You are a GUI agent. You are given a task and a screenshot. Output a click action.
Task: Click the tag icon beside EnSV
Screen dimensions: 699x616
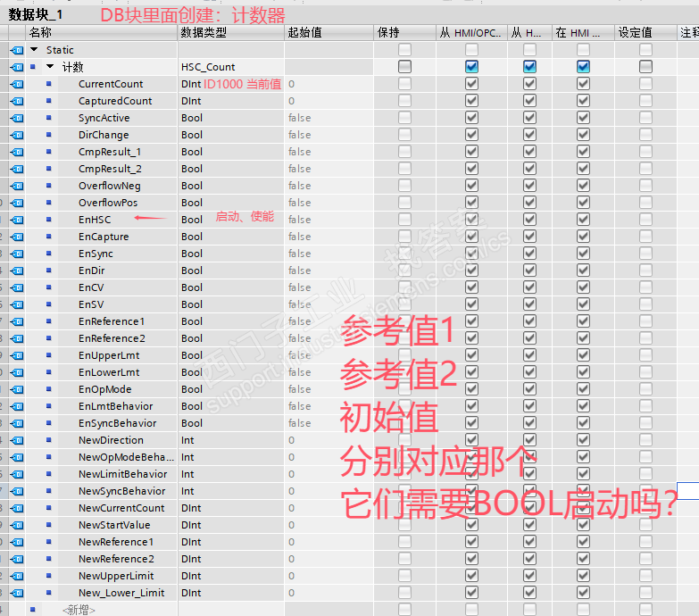click(17, 304)
